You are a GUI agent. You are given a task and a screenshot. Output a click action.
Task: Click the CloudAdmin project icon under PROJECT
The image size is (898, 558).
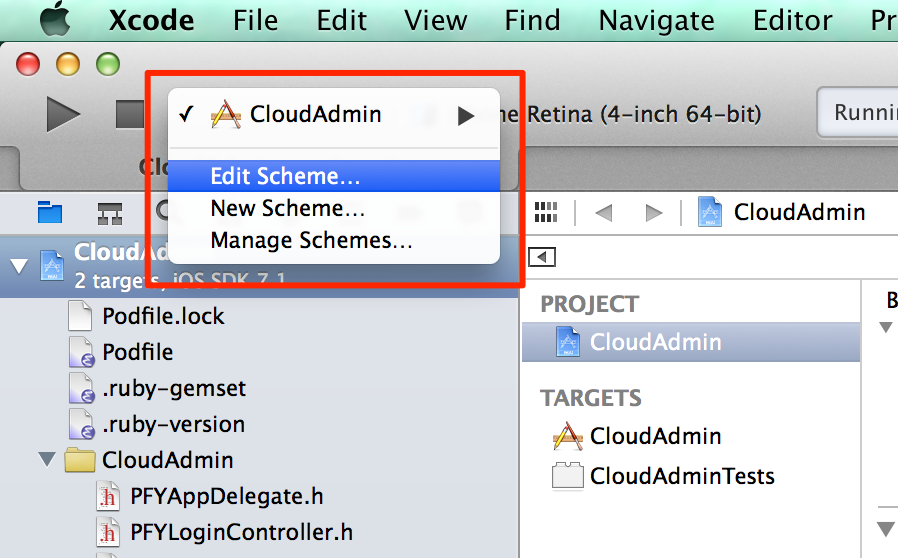coord(568,342)
